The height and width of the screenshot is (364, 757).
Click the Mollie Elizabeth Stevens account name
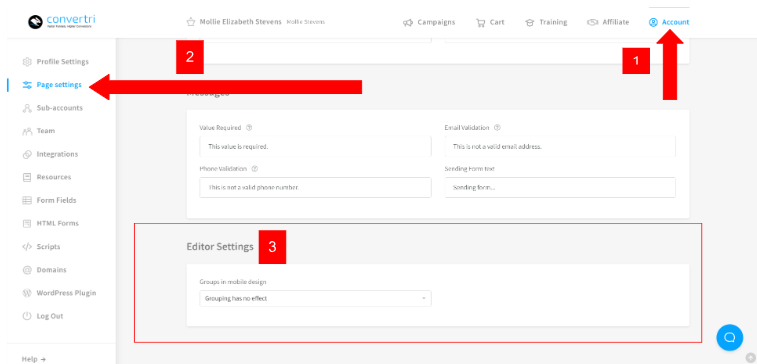[x=240, y=22]
